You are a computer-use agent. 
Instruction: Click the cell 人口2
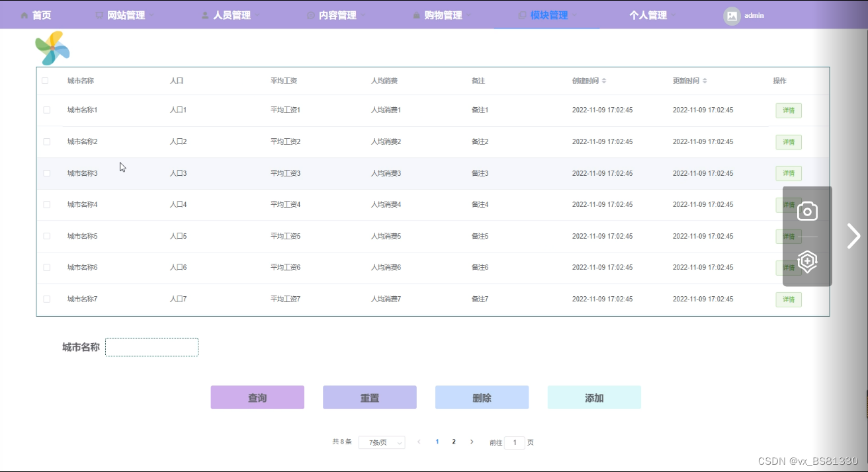pyautogui.click(x=178, y=141)
